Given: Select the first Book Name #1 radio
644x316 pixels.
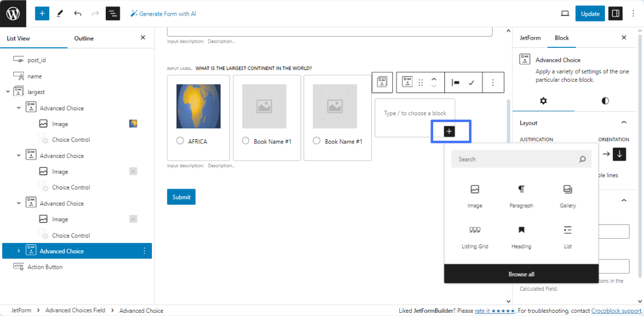Looking at the screenshot, I should [246, 141].
